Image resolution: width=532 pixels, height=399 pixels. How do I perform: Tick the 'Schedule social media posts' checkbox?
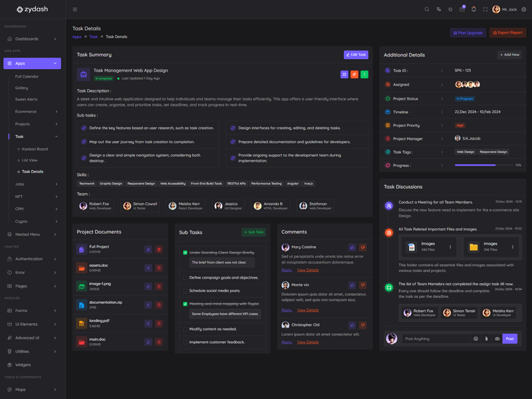tap(186, 291)
